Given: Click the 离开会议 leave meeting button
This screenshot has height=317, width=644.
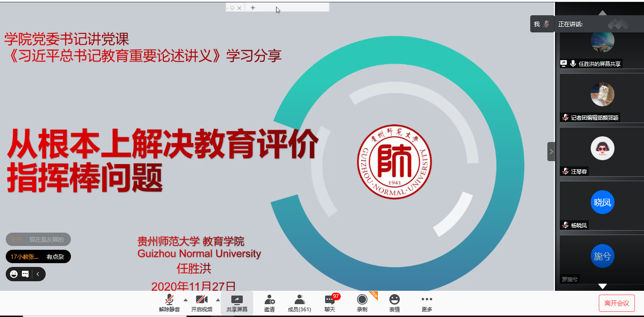Looking at the screenshot, I should click(x=616, y=303).
